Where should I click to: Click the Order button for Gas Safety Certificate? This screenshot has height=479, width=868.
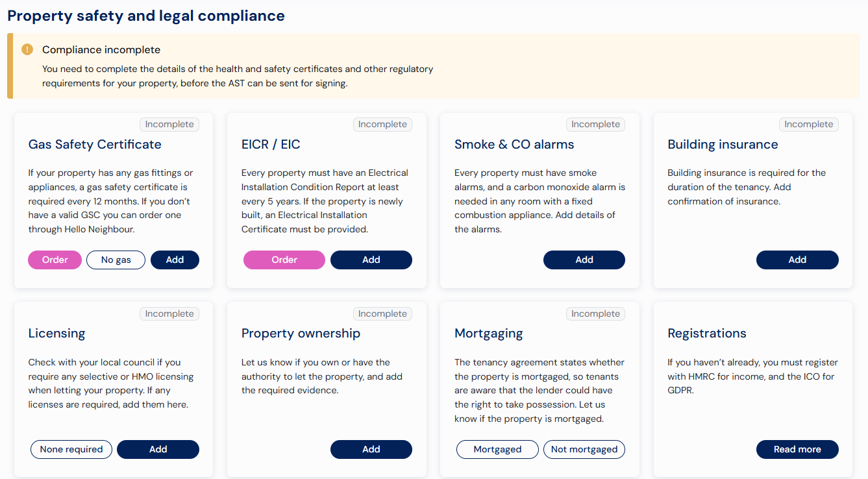pyautogui.click(x=55, y=260)
